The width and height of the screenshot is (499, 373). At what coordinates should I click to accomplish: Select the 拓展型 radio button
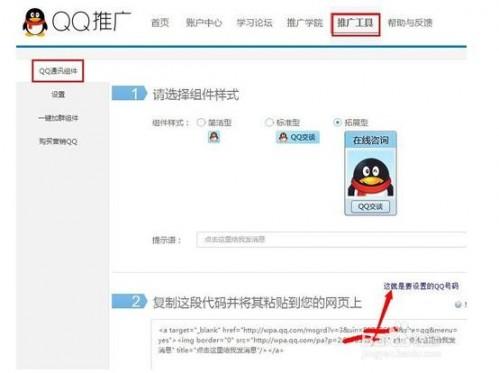(x=337, y=123)
